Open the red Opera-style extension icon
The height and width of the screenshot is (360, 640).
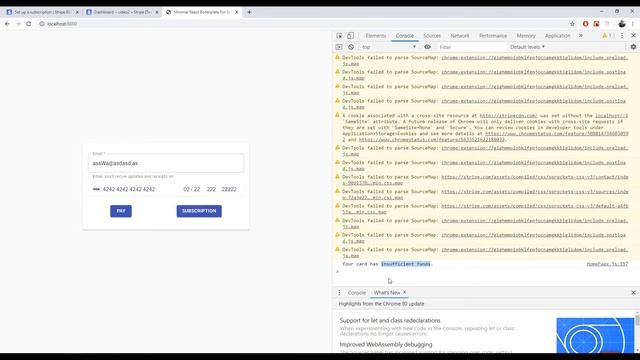point(585,24)
